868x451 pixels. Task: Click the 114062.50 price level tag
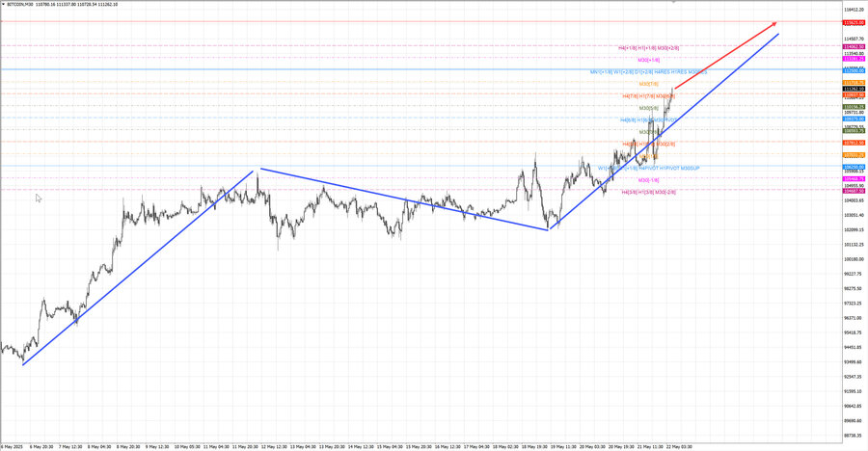(x=853, y=46)
